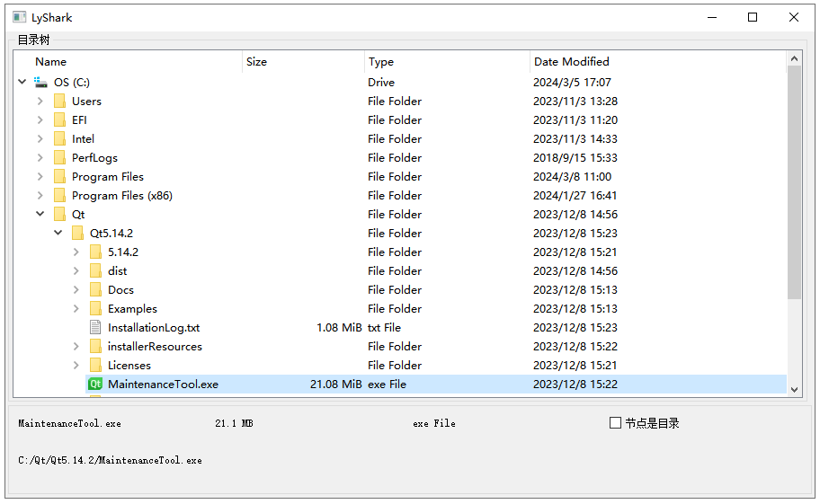
Task: Click the 'txt File' type cell
Action: pyautogui.click(x=384, y=328)
